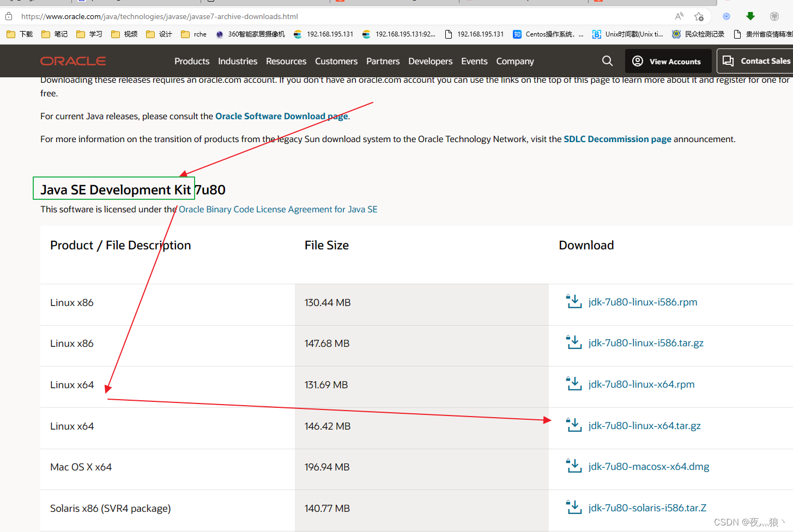Screen dimensions: 793x532
Task: Open Industries menu in Oracle nav
Action: pos(238,61)
